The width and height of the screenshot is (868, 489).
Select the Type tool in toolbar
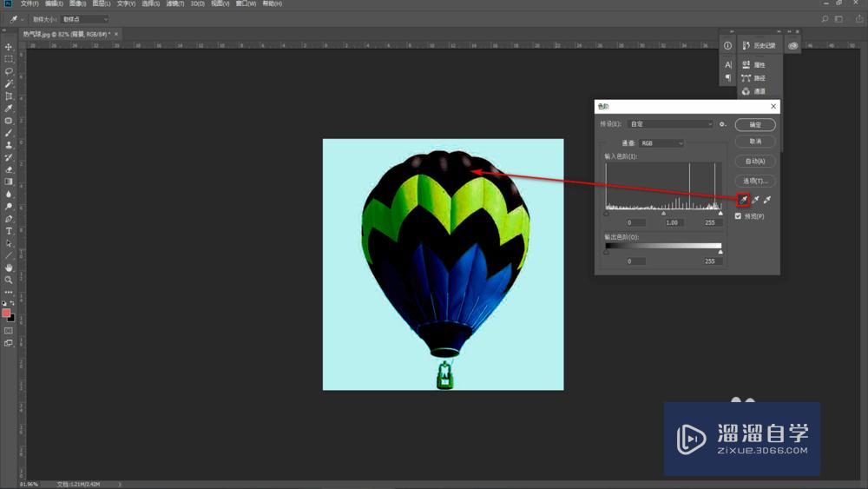coord(9,231)
